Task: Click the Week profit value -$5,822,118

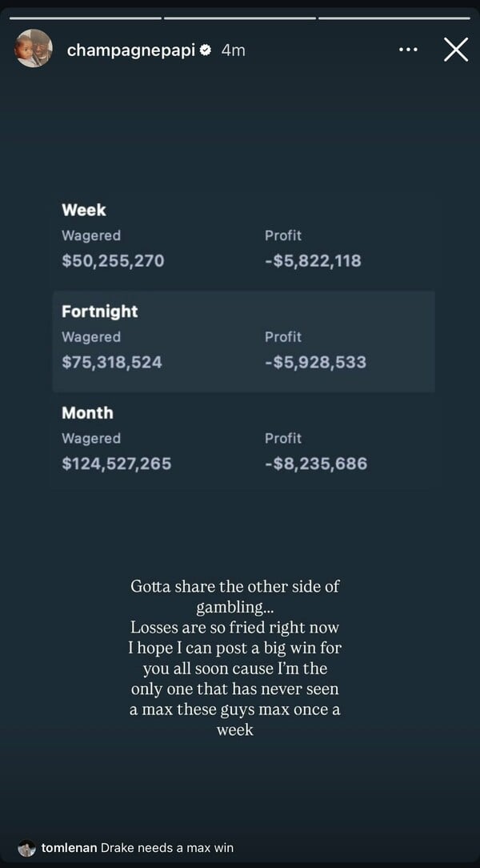Action: (x=313, y=261)
